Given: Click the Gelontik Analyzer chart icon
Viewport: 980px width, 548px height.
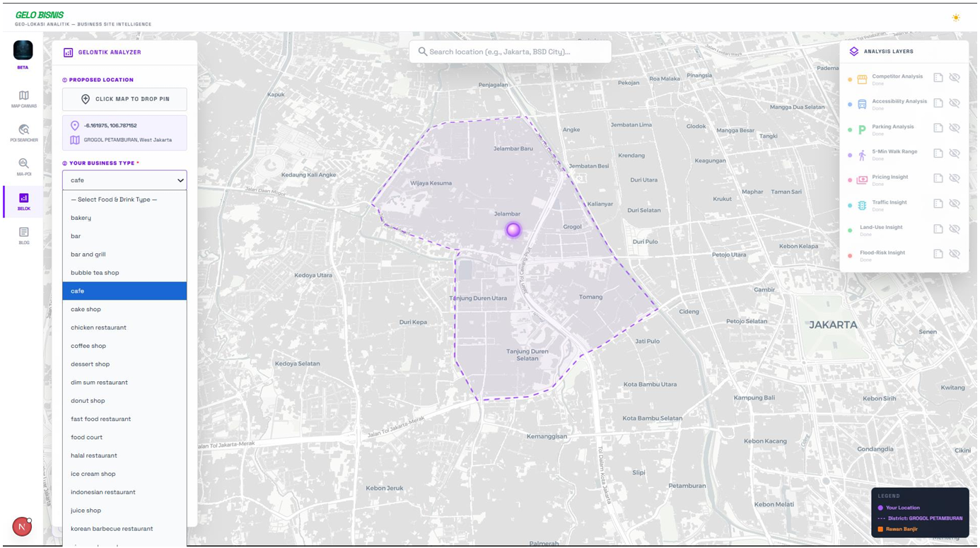Looking at the screenshot, I should [x=69, y=52].
